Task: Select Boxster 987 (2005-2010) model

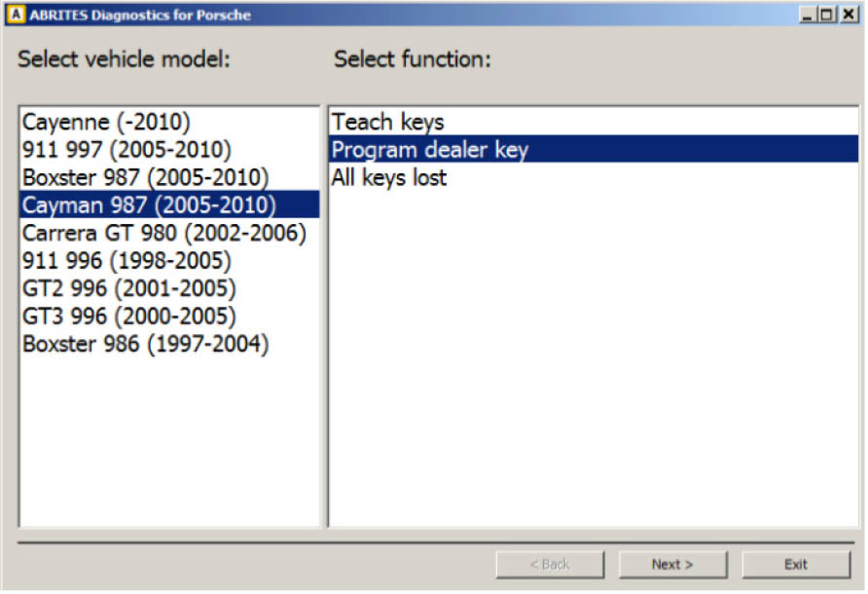Action: 146,178
